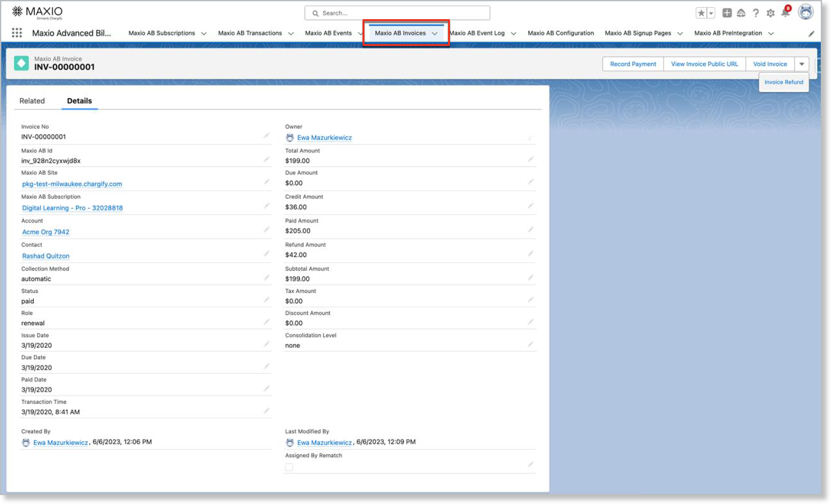Expand the Void Invoice dropdown arrow
The image size is (831, 504).
coord(802,64)
